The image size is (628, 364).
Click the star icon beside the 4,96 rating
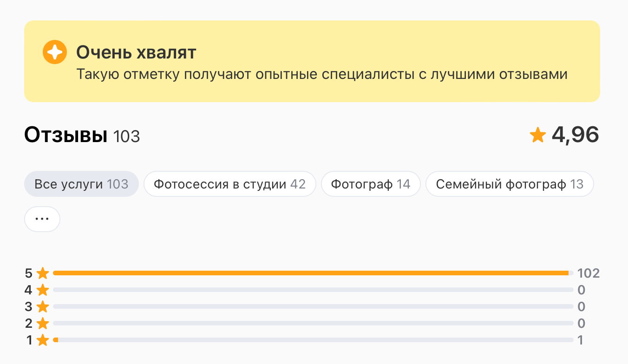538,135
